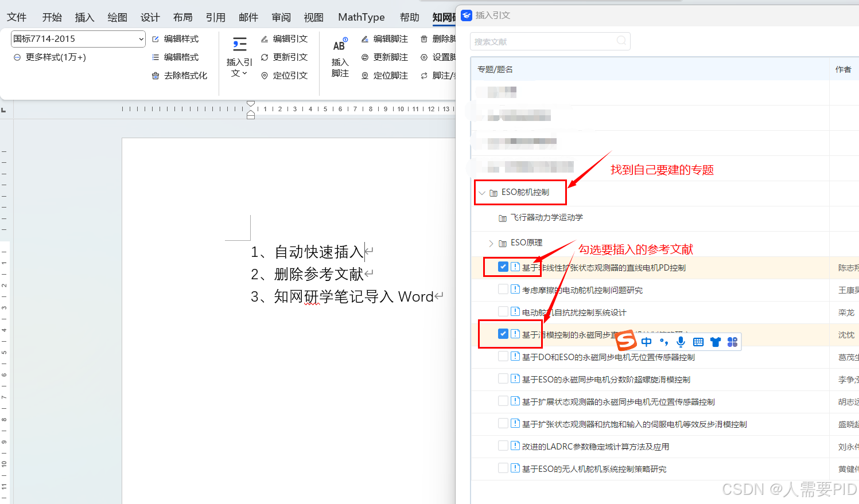Switch to 审阅 ribbon tab
Screen dimensions: 859x504
pyautogui.click(x=281, y=17)
